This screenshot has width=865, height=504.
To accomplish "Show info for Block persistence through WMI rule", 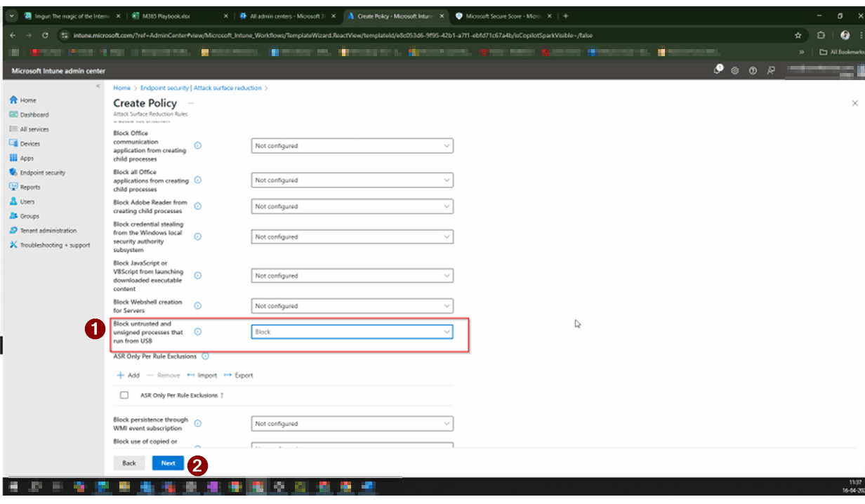I will tap(197, 424).
